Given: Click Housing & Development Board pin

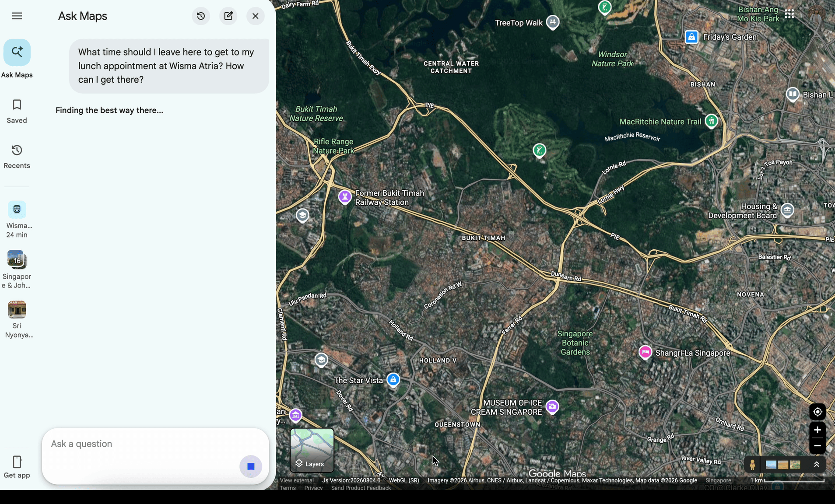Looking at the screenshot, I should click(787, 210).
